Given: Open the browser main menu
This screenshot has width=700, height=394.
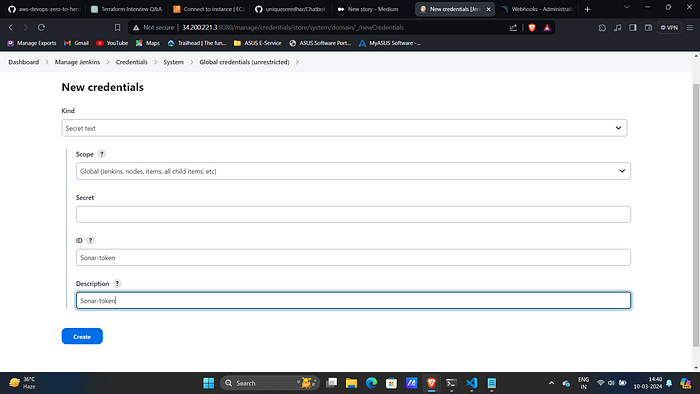Looking at the screenshot, I should point(690,28).
